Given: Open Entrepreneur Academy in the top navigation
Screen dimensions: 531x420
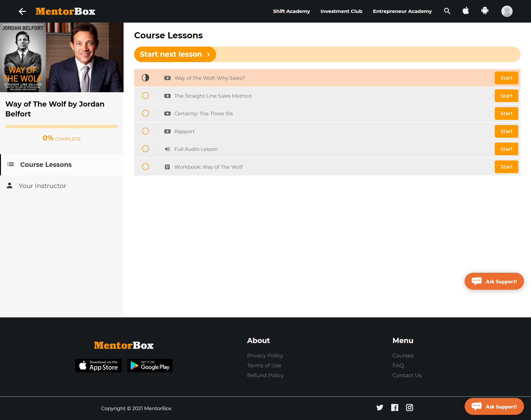Looking at the screenshot, I should click(402, 11).
